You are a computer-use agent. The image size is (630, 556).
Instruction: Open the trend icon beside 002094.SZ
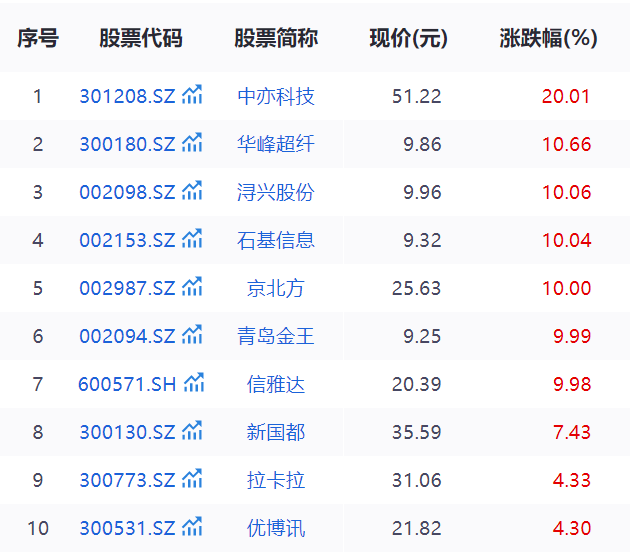192,336
